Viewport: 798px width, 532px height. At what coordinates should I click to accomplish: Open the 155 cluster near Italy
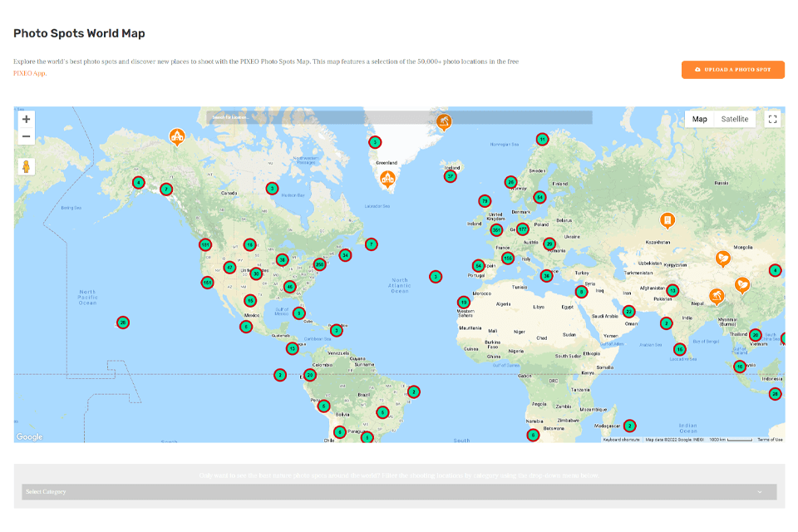[507, 259]
